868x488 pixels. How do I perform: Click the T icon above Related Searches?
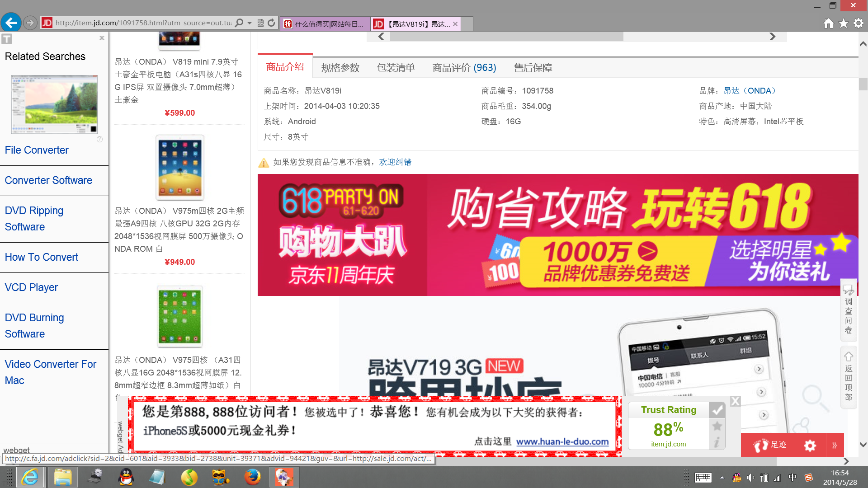(x=7, y=39)
